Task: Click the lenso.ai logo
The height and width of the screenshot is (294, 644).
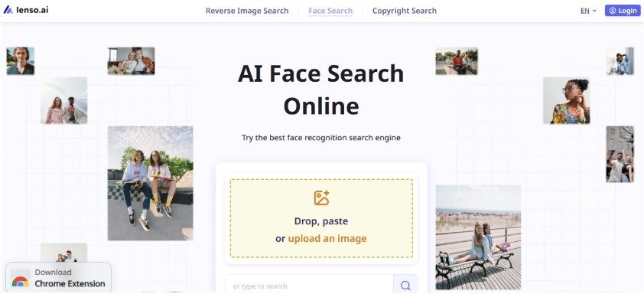Action: (26, 10)
